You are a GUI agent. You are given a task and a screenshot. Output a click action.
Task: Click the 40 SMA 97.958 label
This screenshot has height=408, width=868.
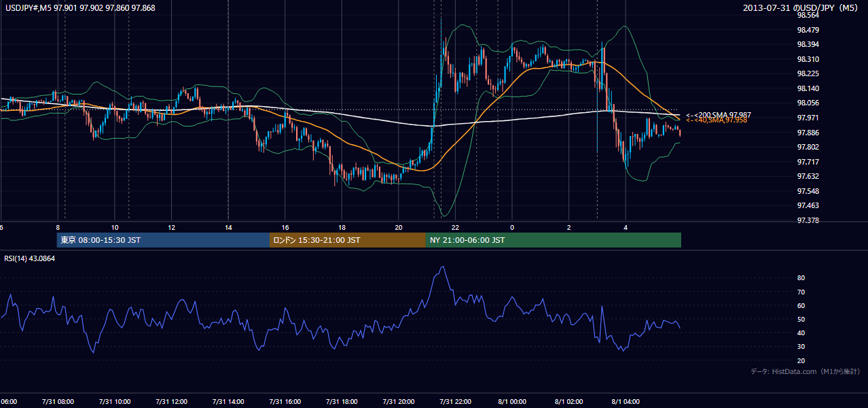717,120
